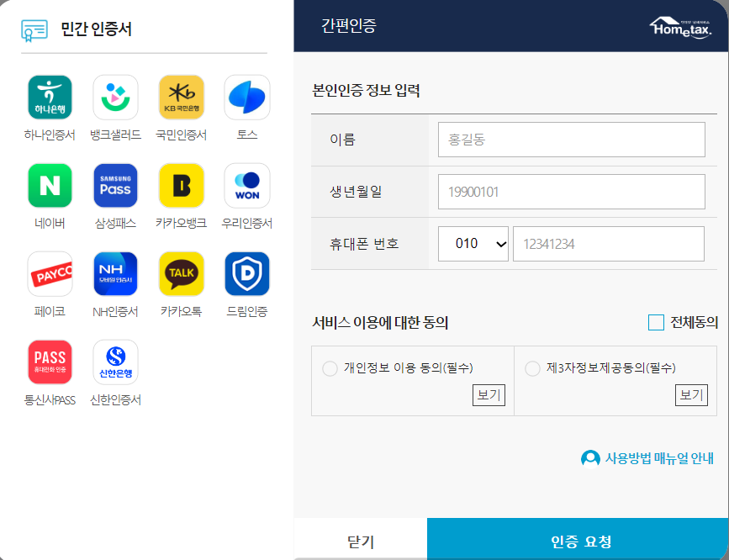Screen dimensions: 729x560
Task: Select the Hana Bank certificate icon
Action: pyautogui.click(x=50, y=98)
